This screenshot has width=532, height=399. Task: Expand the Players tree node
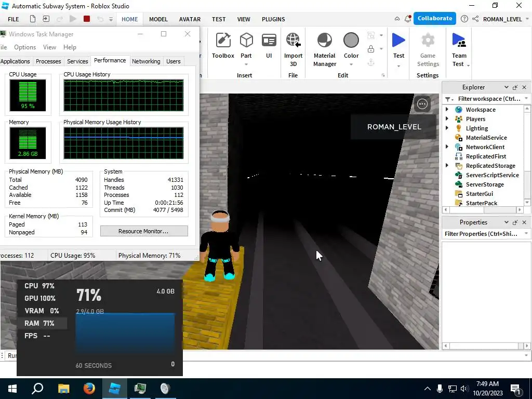coord(447,119)
